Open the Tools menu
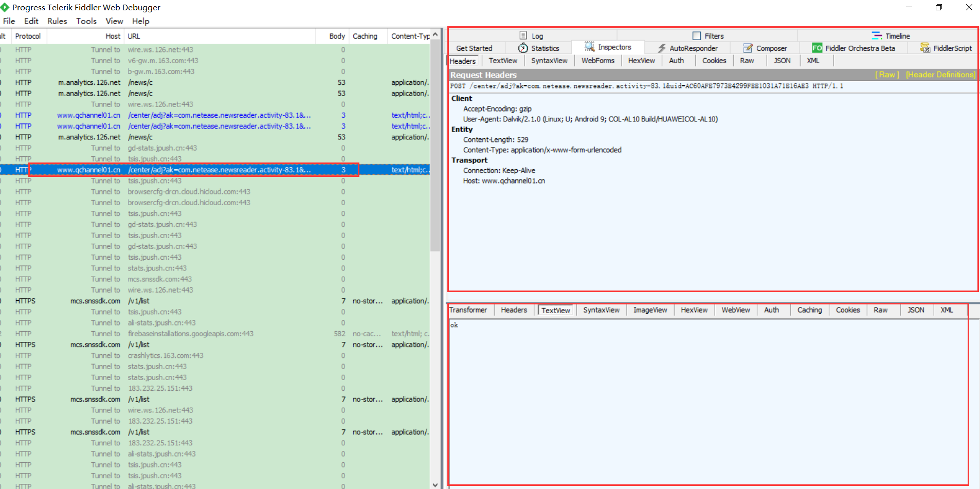 [x=86, y=21]
